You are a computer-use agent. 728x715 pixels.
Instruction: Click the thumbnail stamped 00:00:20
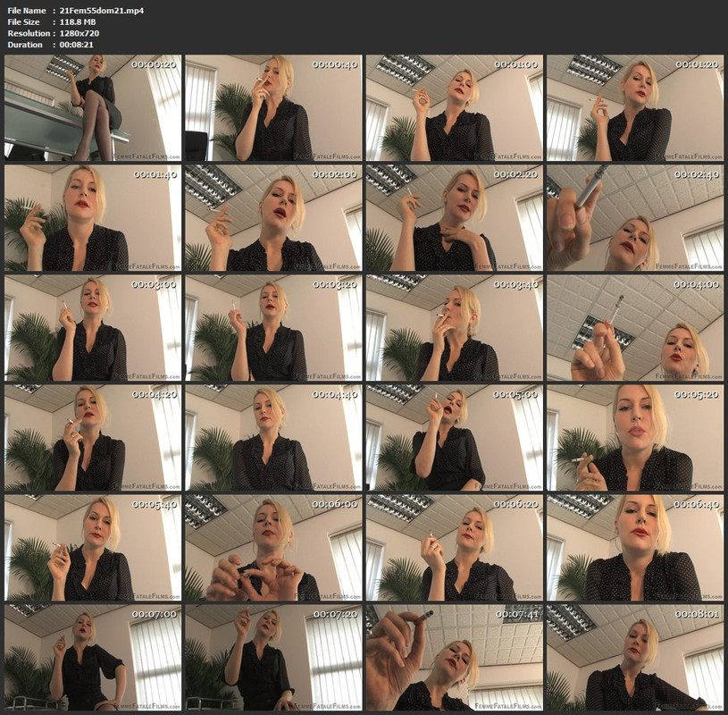[93, 108]
